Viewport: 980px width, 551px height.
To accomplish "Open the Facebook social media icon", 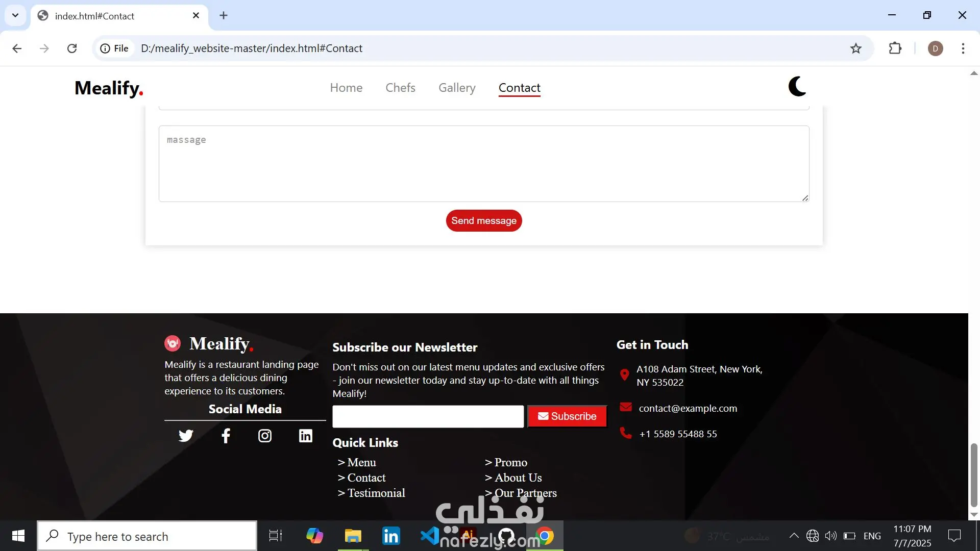I will pyautogui.click(x=226, y=436).
